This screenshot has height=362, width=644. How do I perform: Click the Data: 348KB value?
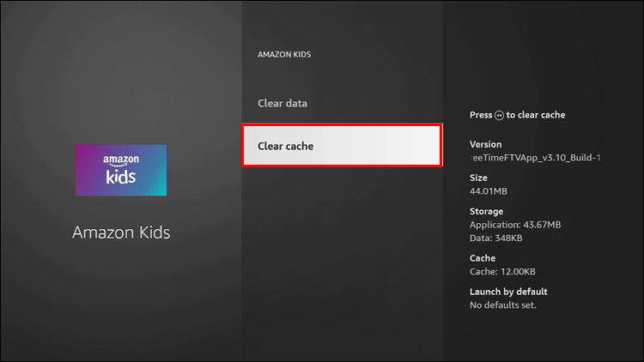[495, 238]
